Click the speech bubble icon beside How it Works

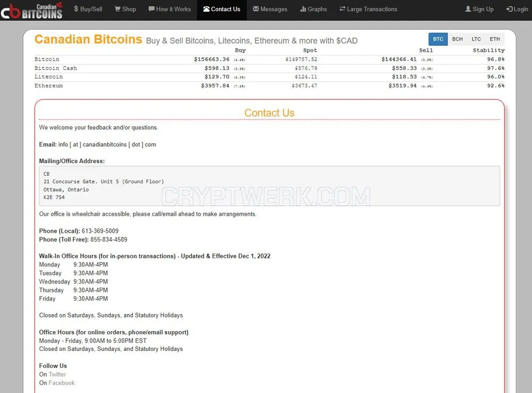(x=151, y=9)
